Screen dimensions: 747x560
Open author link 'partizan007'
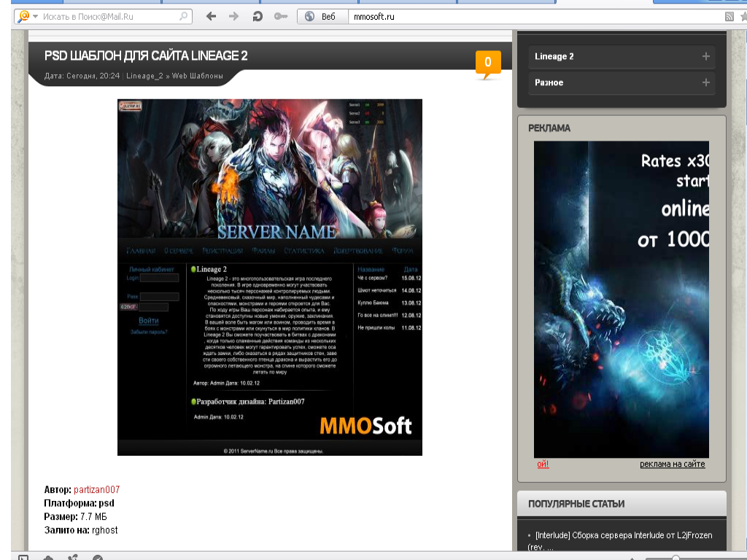point(97,489)
